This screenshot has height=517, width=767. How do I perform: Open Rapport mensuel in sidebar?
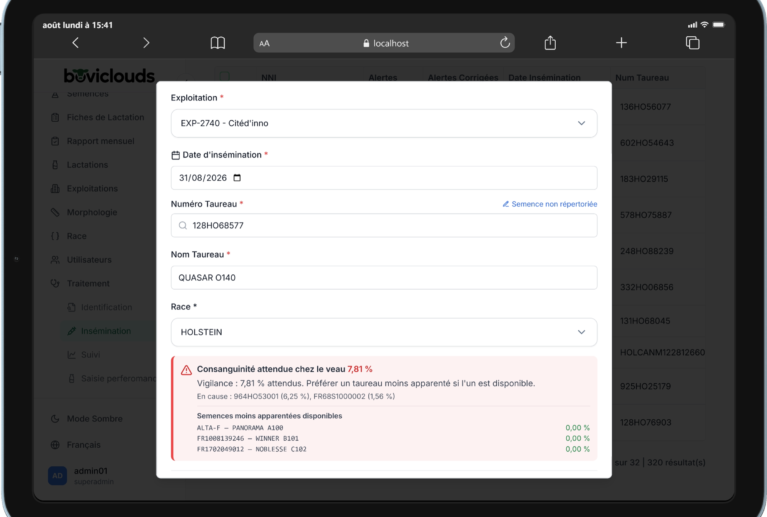point(93,141)
